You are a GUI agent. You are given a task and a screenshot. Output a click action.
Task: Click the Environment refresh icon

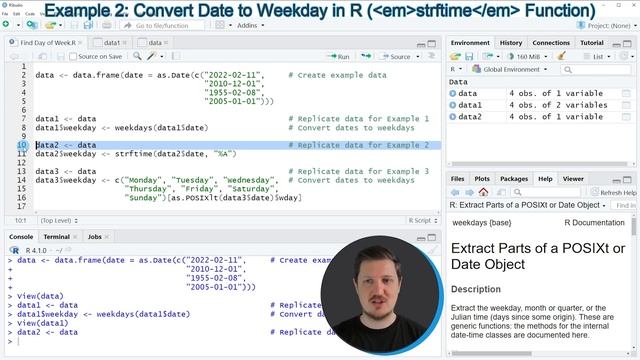(x=624, y=56)
